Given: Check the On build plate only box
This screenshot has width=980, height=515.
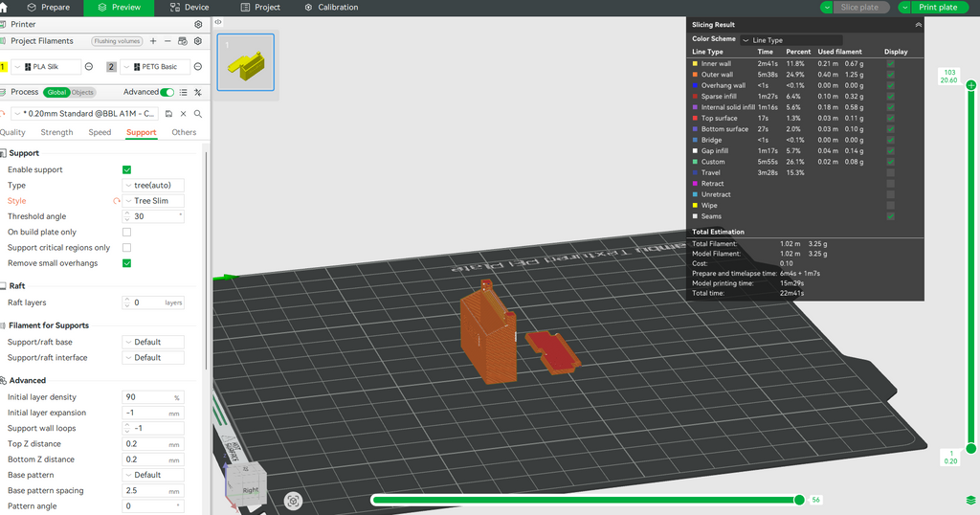Looking at the screenshot, I should [126, 232].
